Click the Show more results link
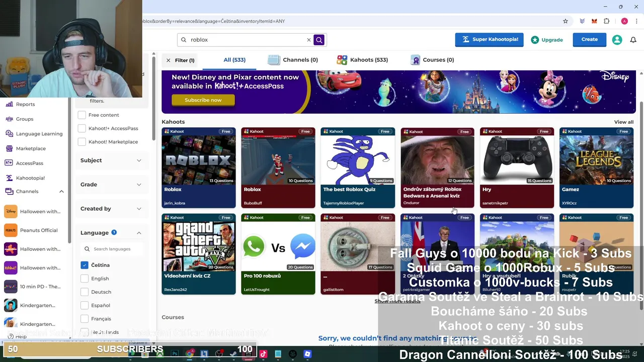Viewport: 644px width, 362px height. (397, 301)
